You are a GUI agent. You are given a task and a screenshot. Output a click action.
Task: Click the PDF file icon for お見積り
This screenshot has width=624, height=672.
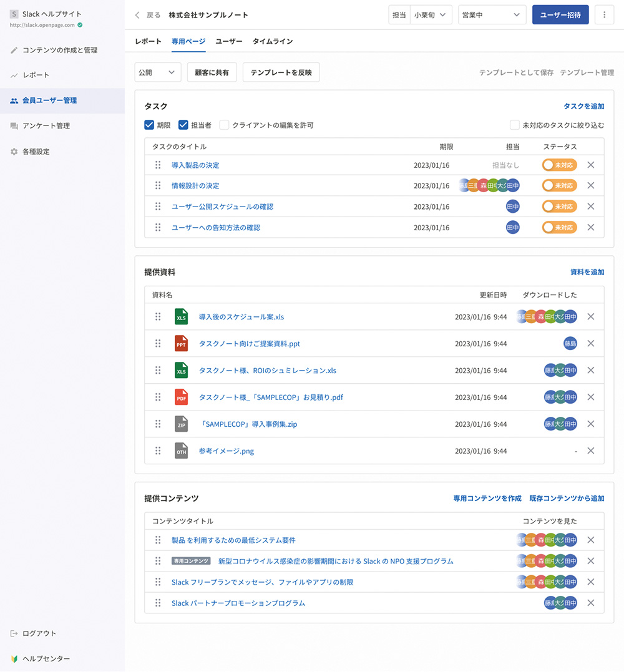tap(181, 397)
